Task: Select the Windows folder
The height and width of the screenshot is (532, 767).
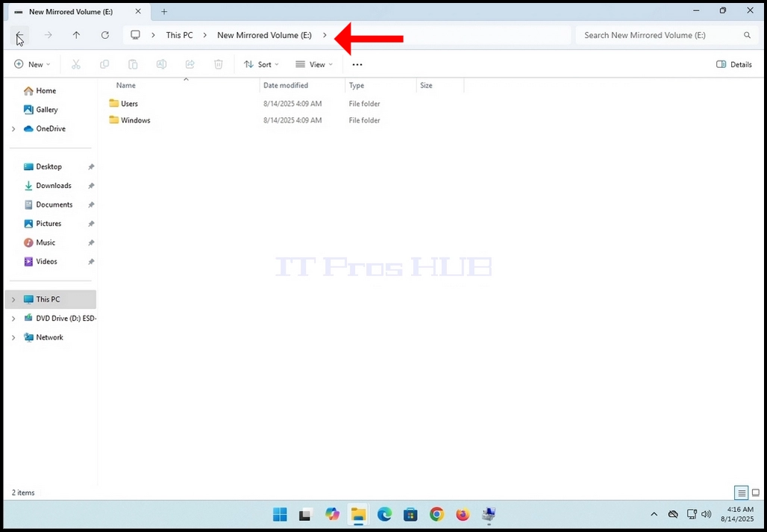Action: click(130, 120)
